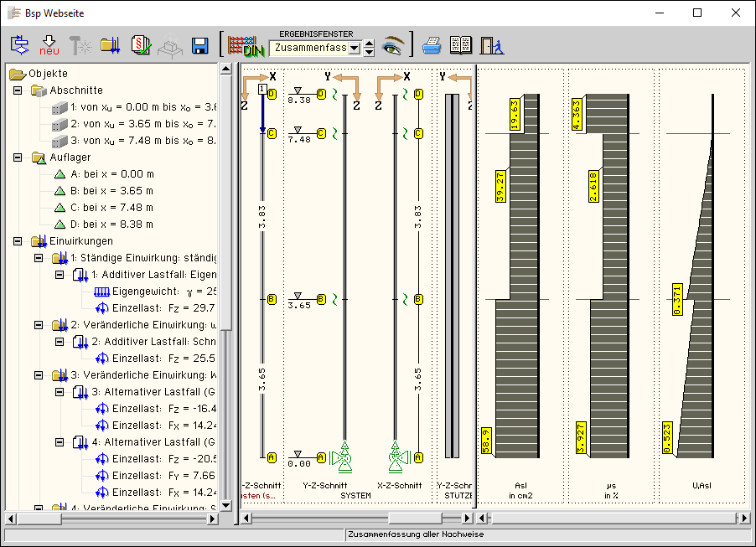Screen dimensions: 756x547
Task: Toggle the eye visibility icon in toolbar
Action: tap(392, 45)
